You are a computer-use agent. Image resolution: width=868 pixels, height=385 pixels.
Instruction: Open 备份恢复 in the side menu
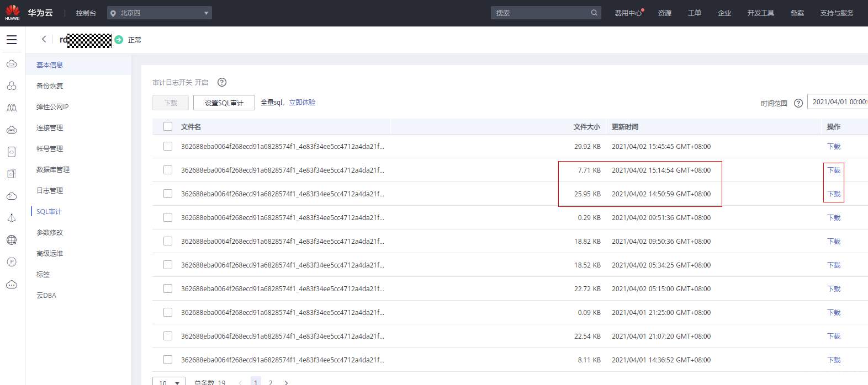tap(50, 86)
